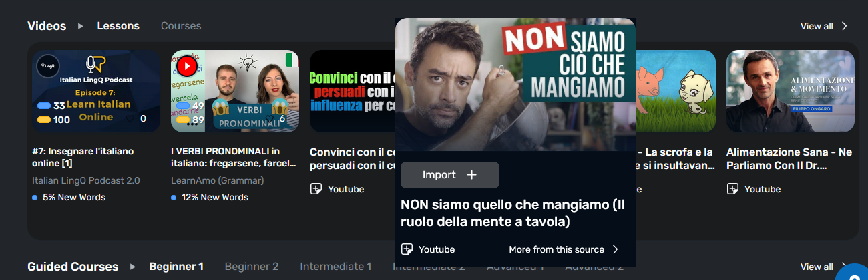
Task: Click View all chevron for Videos
Action: tap(844, 26)
